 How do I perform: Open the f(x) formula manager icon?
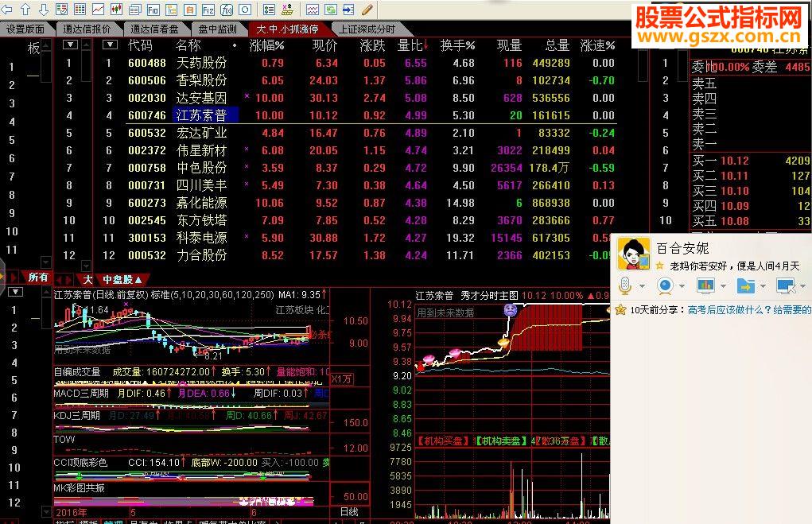tap(227, 10)
